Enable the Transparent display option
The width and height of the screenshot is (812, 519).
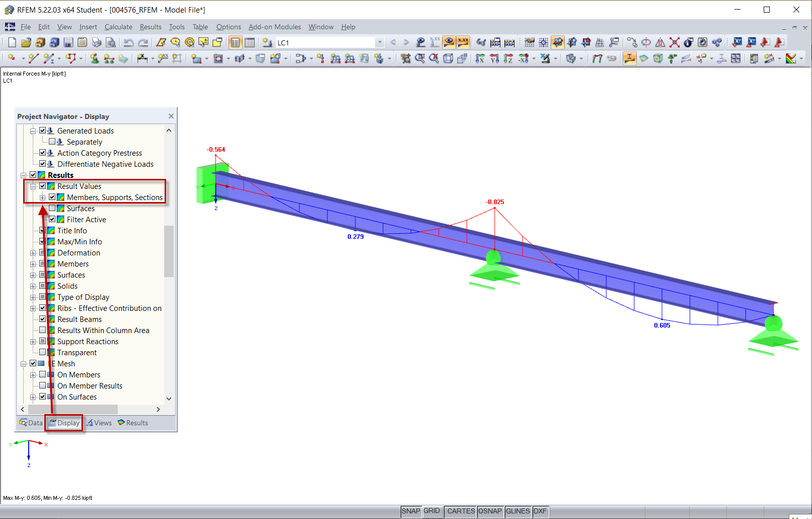point(43,352)
